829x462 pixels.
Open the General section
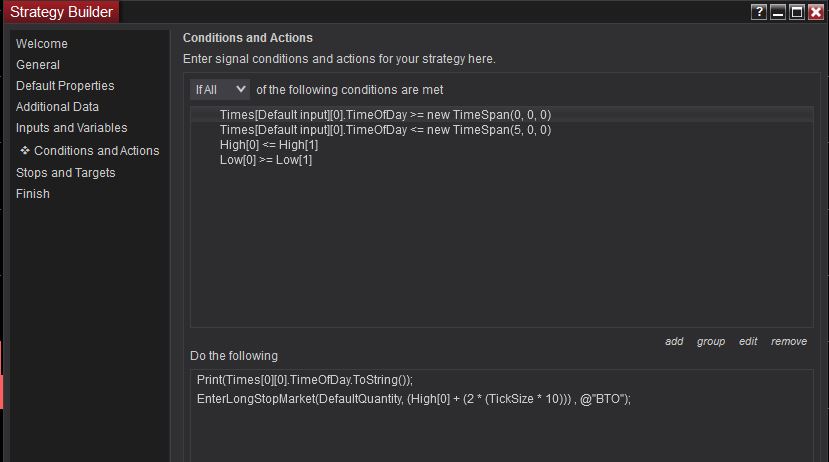pos(38,65)
